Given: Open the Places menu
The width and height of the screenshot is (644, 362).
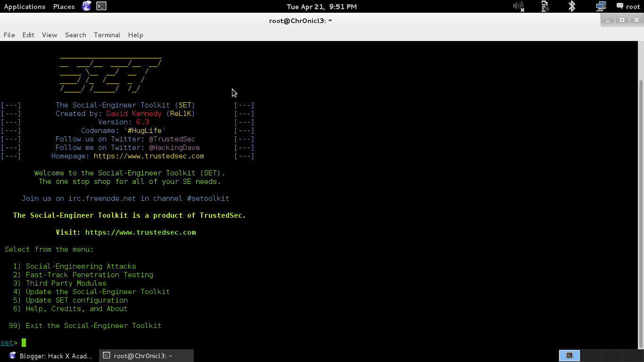Looking at the screenshot, I should click(64, 7).
